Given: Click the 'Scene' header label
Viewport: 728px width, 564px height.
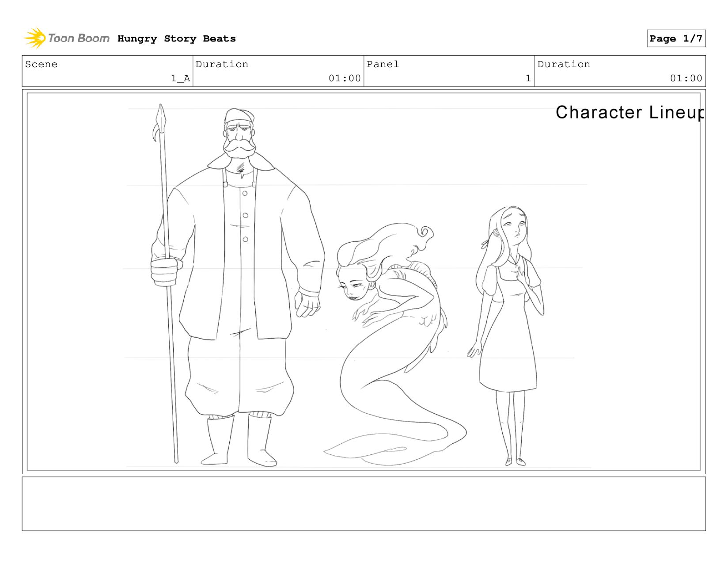Looking at the screenshot, I should [41, 64].
